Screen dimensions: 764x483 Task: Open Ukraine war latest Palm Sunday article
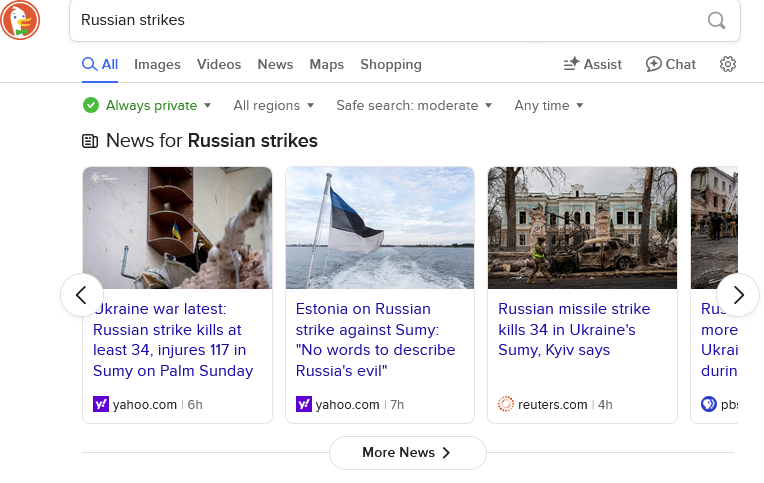[x=173, y=340]
